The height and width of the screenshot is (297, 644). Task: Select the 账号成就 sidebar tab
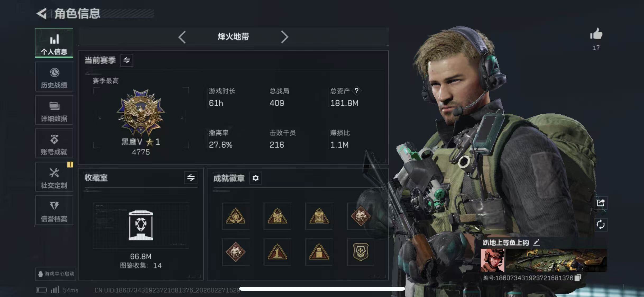click(x=54, y=144)
